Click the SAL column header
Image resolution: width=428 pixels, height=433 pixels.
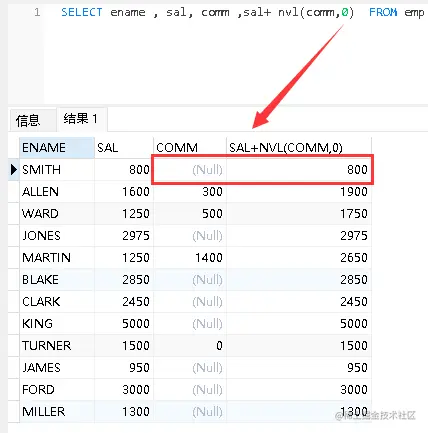click(x=124, y=147)
